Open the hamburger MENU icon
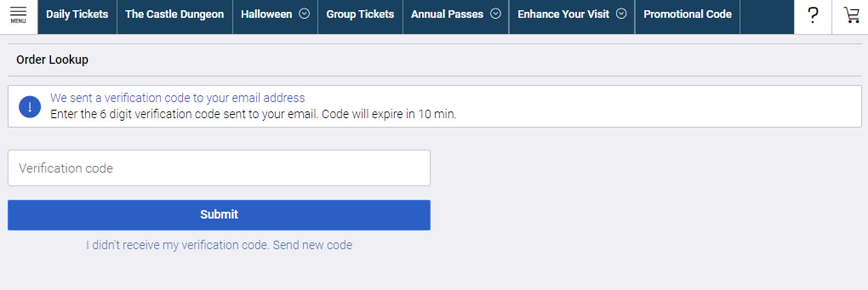This screenshot has height=290, width=868. [x=19, y=15]
